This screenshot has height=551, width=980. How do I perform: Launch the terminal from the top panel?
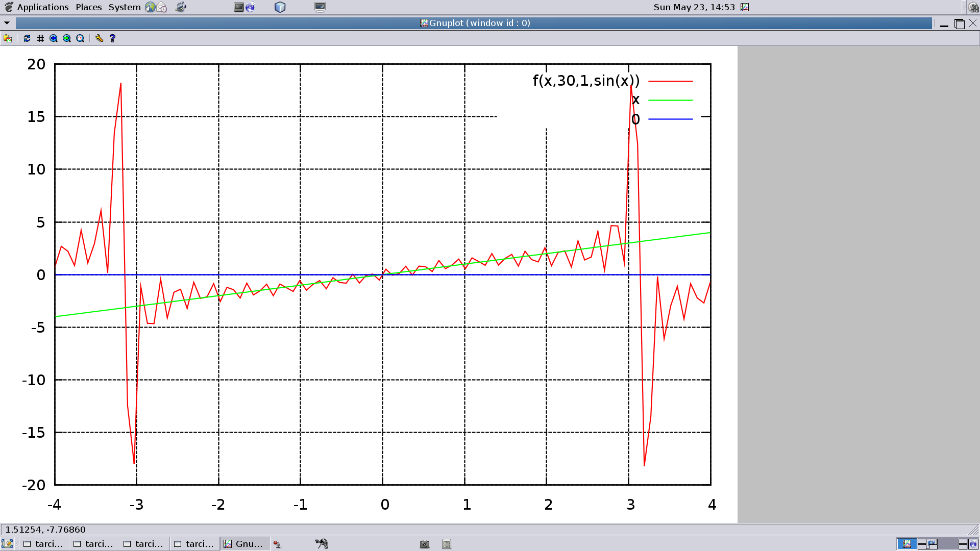[239, 7]
